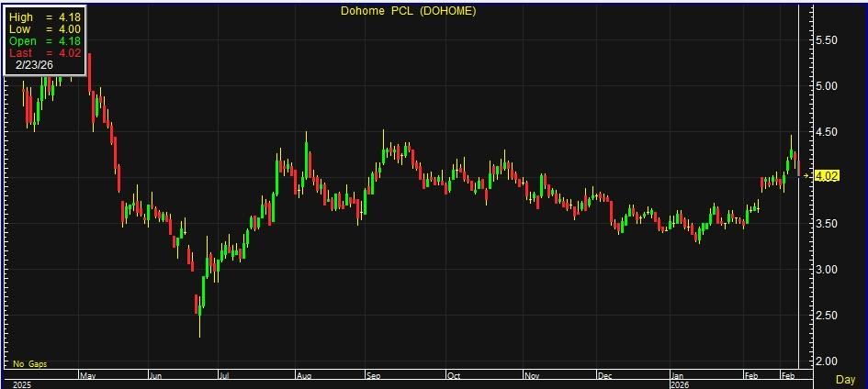This screenshot has width=868, height=389.
Task: Click the 5.50 price axis label
Action: tap(825, 40)
